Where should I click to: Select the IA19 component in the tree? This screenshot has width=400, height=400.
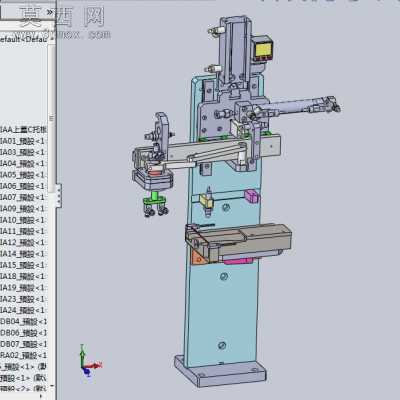coord(23,287)
